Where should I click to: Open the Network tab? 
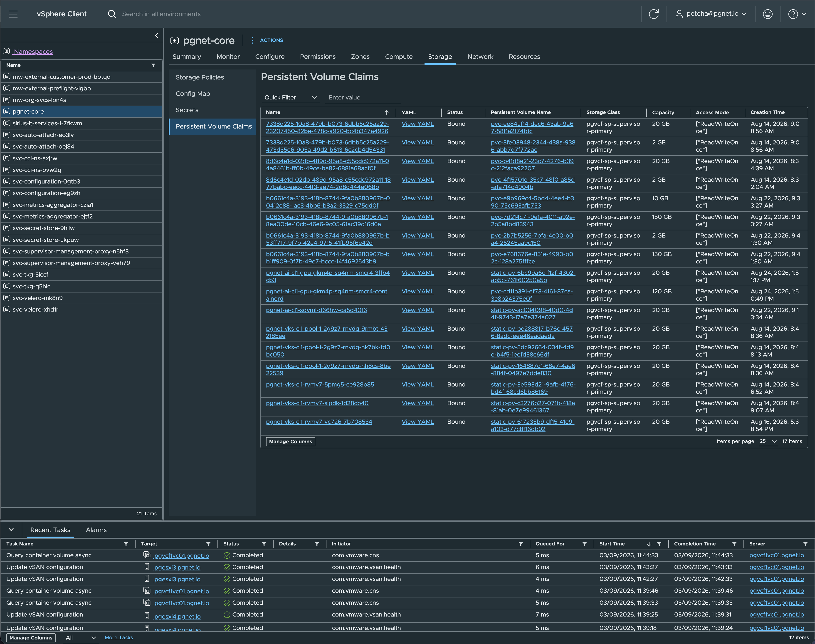pyautogui.click(x=480, y=57)
